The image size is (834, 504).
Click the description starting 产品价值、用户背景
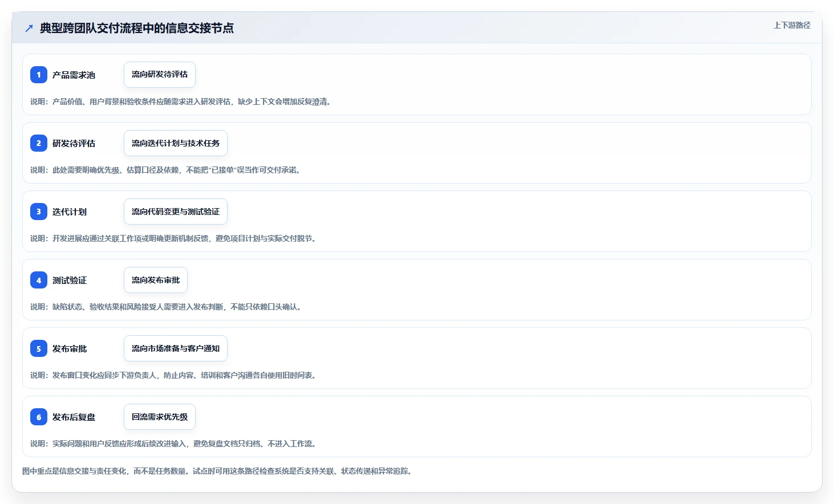tap(181, 101)
